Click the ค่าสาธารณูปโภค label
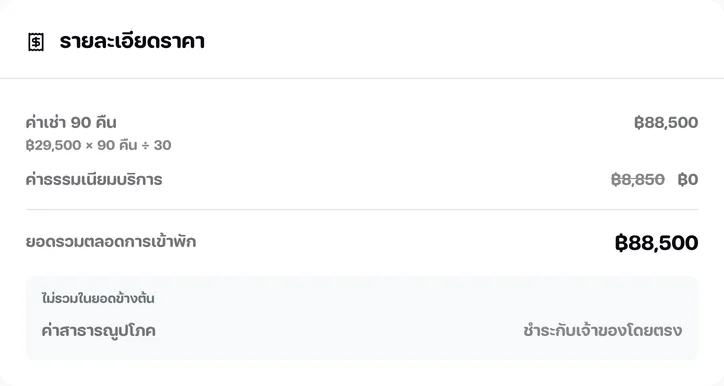The height and width of the screenshot is (386, 724). pyautogui.click(x=98, y=331)
